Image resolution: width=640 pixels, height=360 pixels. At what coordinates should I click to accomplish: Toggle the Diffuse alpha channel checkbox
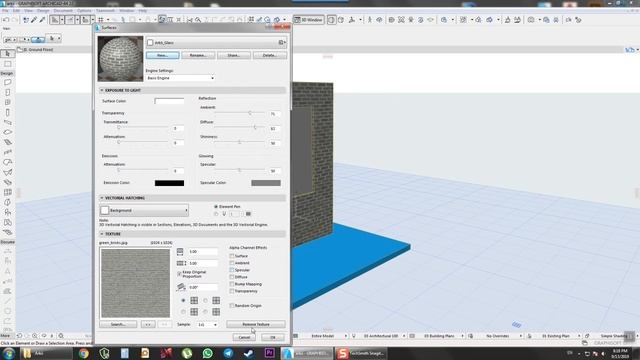pyautogui.click(x=232, y=277)
